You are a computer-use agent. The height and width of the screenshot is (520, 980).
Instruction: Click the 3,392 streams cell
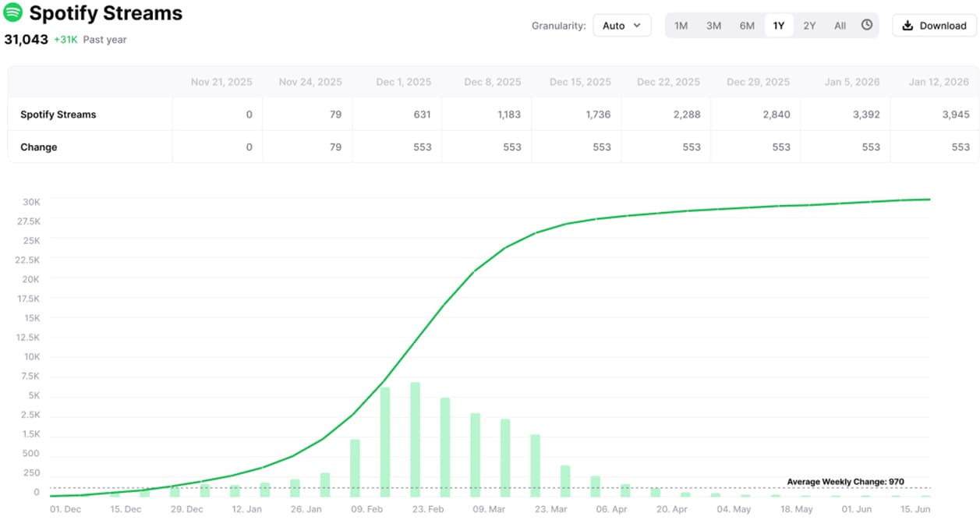[865, 114]
